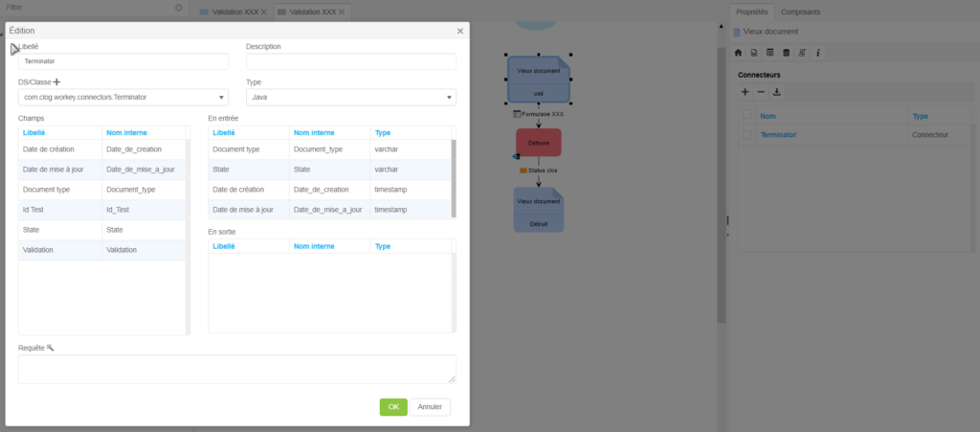
Task: Clear the Filtre field with the X icon
Action: (x=178, y=8)
